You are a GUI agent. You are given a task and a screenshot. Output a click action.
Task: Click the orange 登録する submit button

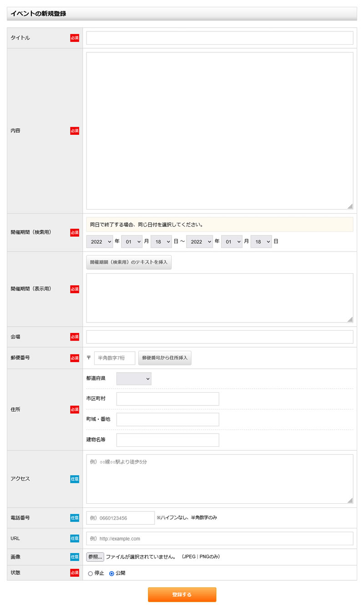(182, 594)
